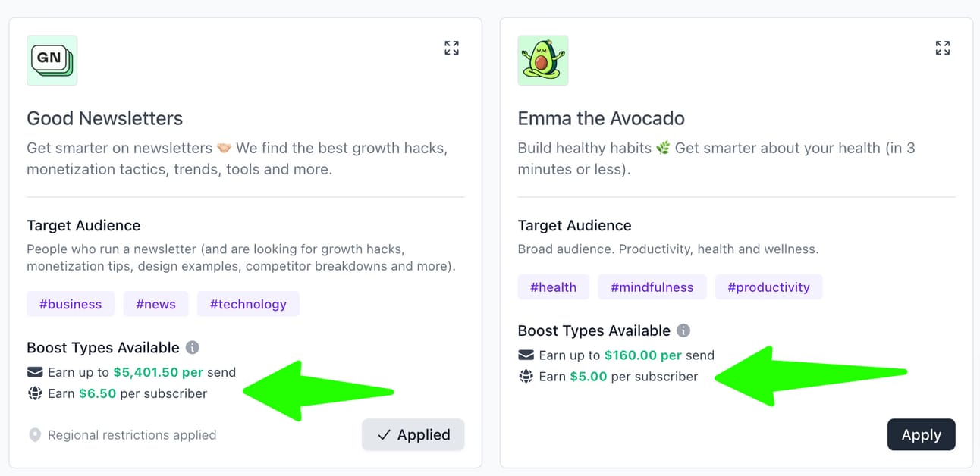Click the Applied button on Good Newsletters
Screen dimensions: 980x476
pyautogui.click(x=413, y=435)
